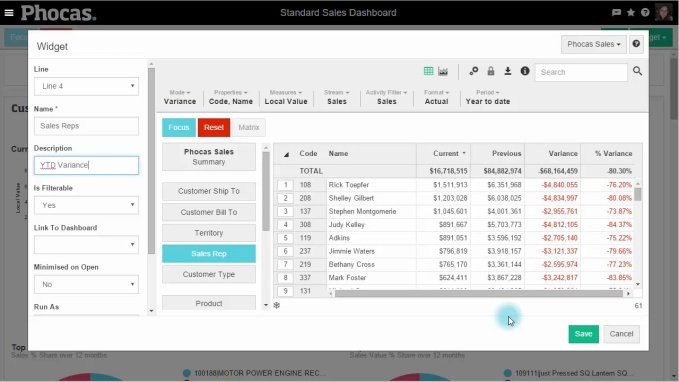Image resolution: width=679 pixels, height=382 pixels.
Task: Open the Format Actual menu
Action: tap(436, 97)
